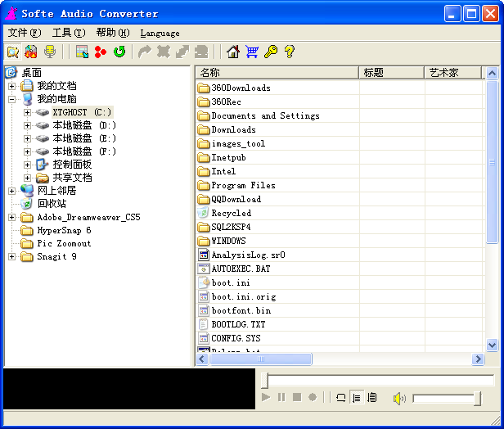Toggle the repeat loop playback button

pos(340,398)
